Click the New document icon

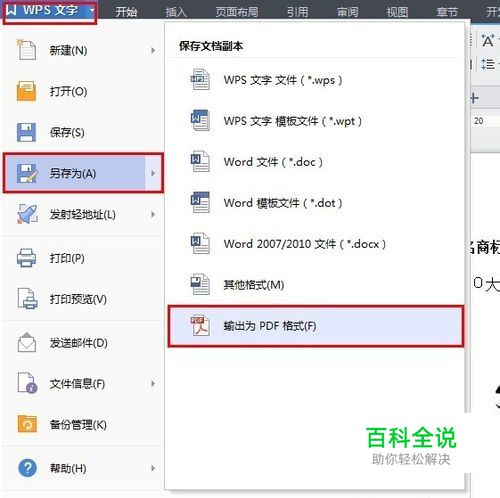(27, 50)
